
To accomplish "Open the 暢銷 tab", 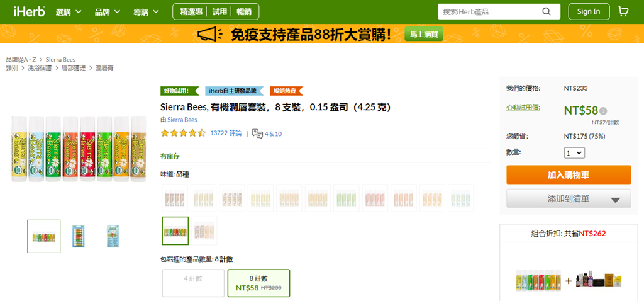I will pyautogui.click(x=244, y=11).
